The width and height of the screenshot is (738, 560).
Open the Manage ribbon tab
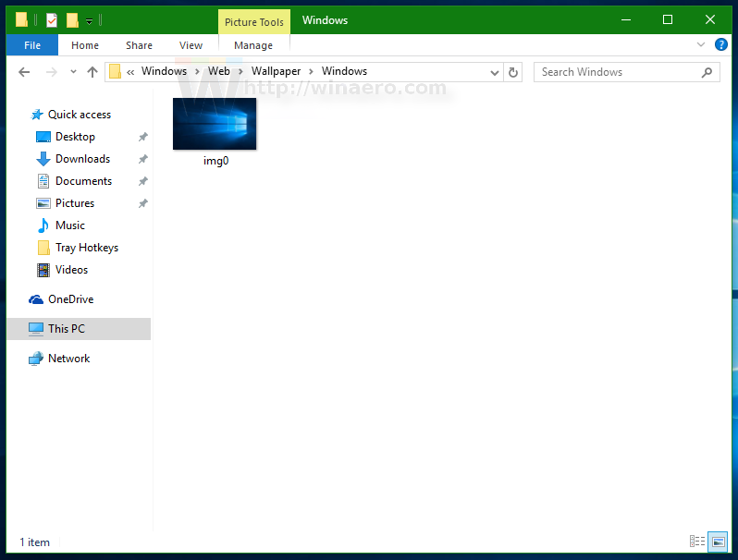coord(253,45)
